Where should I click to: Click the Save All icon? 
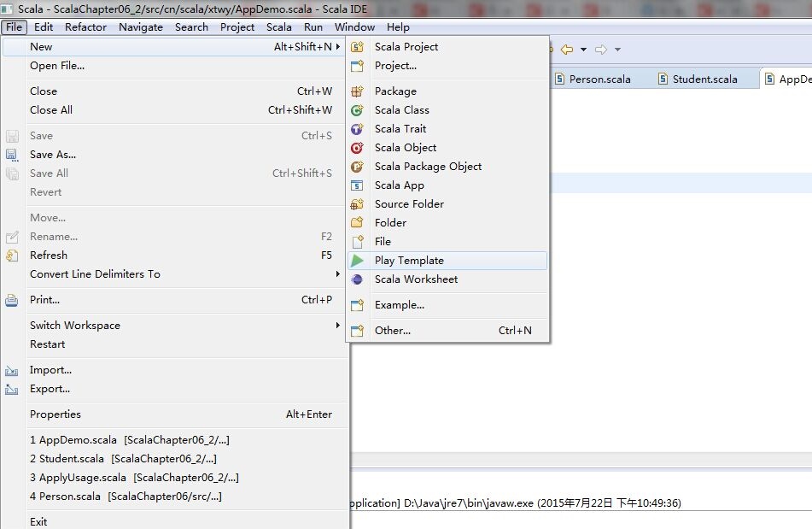(12, 173)
